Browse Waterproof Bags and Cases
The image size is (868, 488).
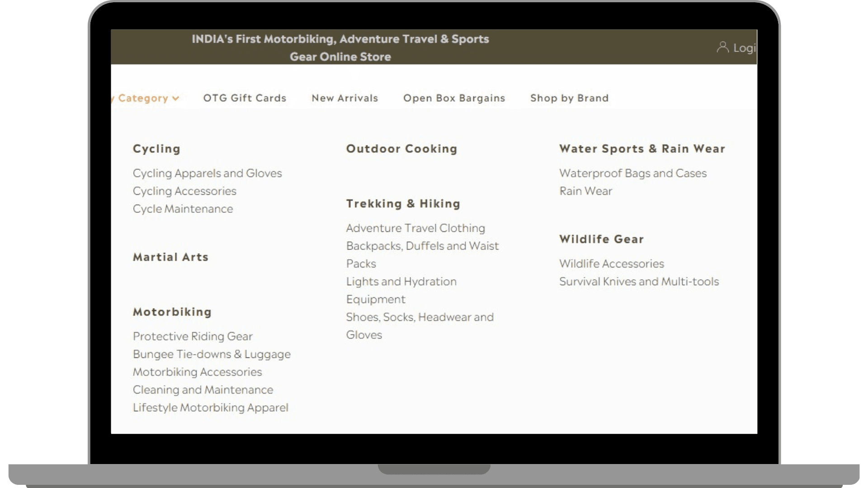tap(633, 173)
